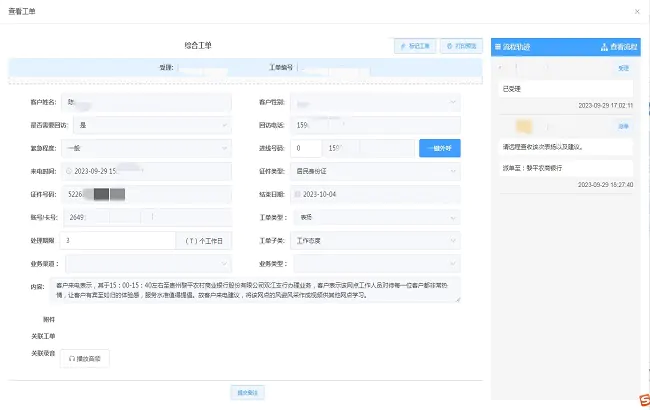The image size is (650, 410).
Task: Click the 标记工单 button with pencil icon
Action: pyautogui.click(x=415, y=46)
